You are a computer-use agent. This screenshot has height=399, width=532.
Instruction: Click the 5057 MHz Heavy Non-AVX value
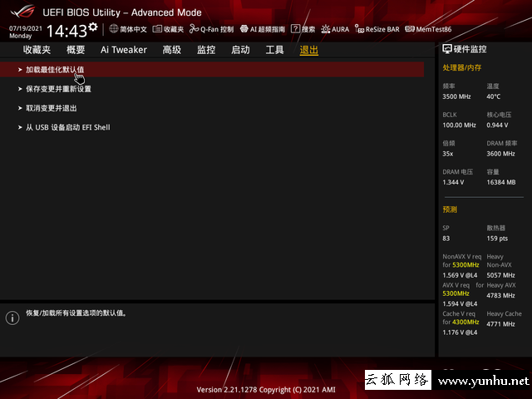[500, 275]
